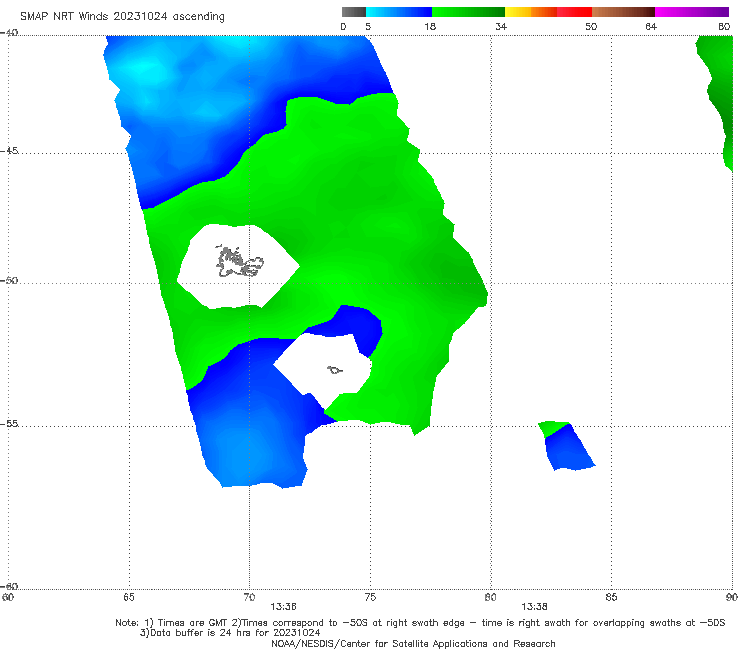This screenshot has height=650, width=740.
Task: Click the gray 0-5 segment of the color bar
Action: (x=354, y=12)
